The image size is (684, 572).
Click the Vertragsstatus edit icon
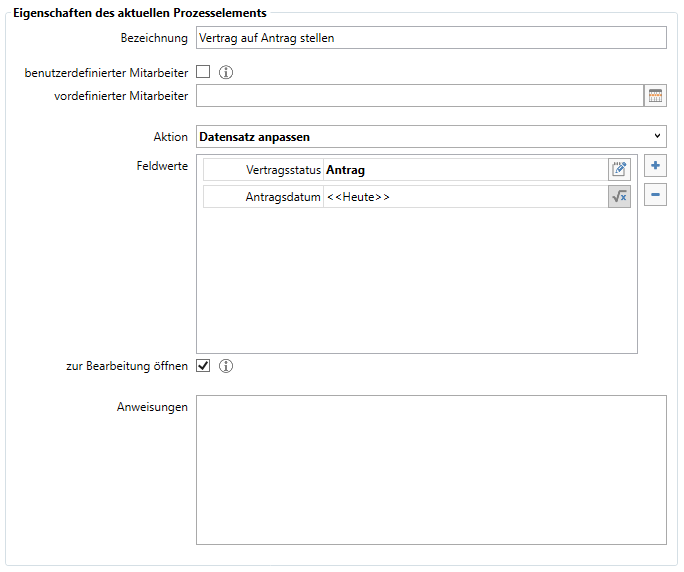point(619,169)
